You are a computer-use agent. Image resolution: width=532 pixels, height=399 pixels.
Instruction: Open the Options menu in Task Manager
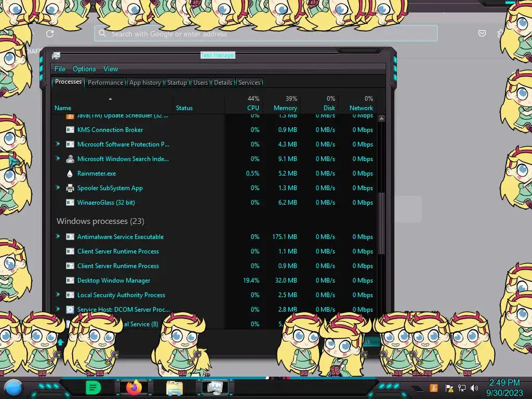(x=84, y=69)
